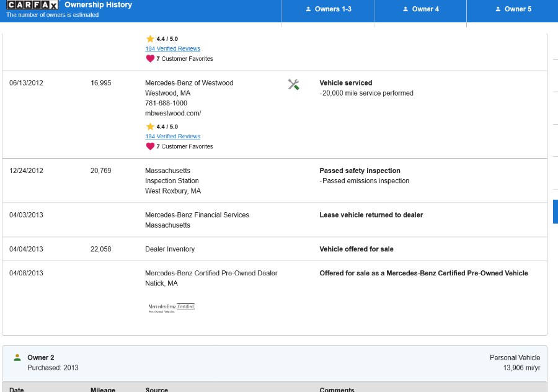The width and height of the screenshot is (558, 392).
Task: Click the Purchased: 2013 text
Action: (53, 367)
